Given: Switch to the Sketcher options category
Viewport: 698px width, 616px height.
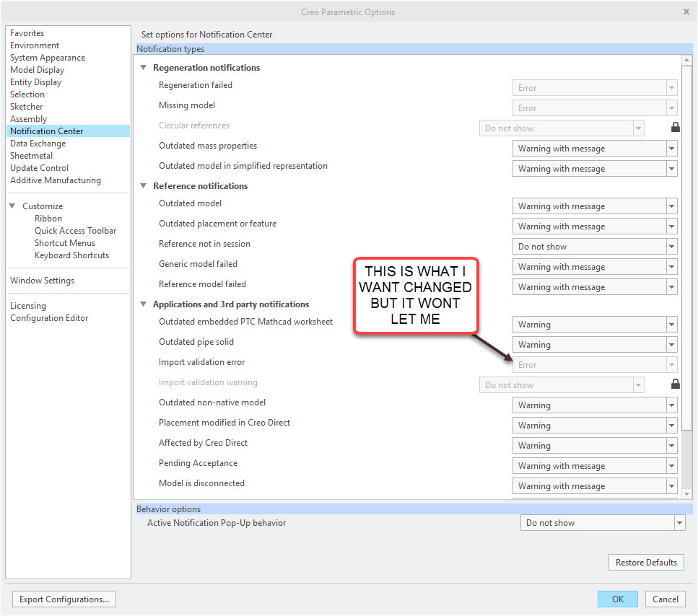Looking at the screenshot, I should click(26, 106).
